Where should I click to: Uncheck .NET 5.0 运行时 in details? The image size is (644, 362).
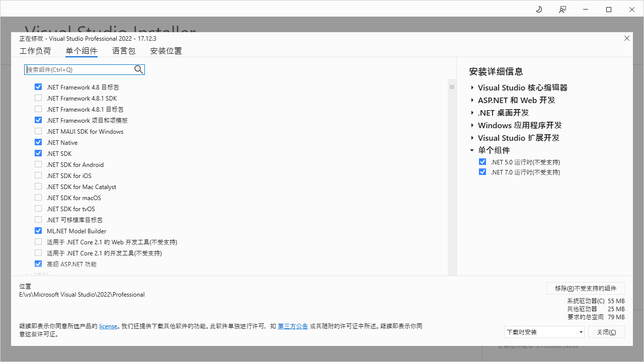click(482, 162)
